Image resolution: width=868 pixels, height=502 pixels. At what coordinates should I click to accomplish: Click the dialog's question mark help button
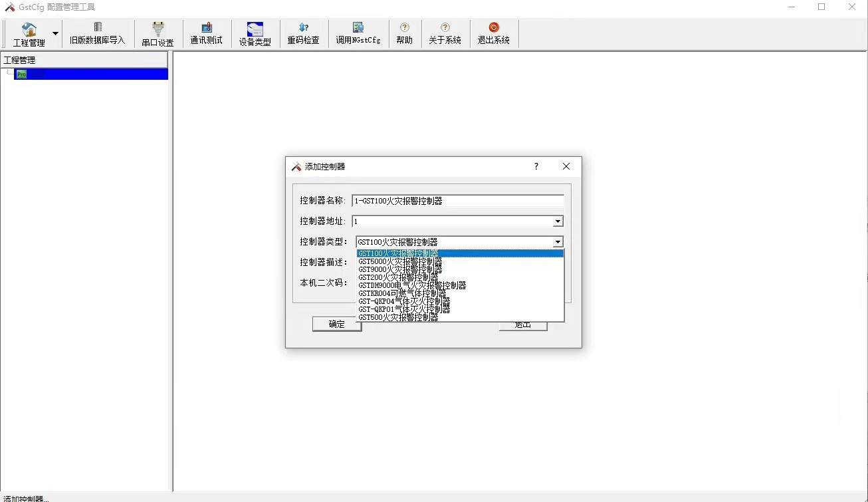(536, 166)
